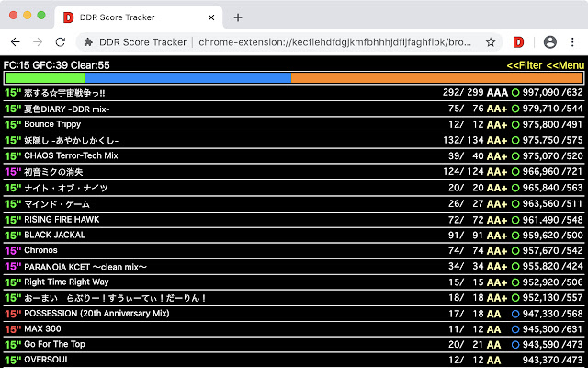Screen dimensions: 588x368
Task: Bookmark this page with the star icon
Action: 491,42
